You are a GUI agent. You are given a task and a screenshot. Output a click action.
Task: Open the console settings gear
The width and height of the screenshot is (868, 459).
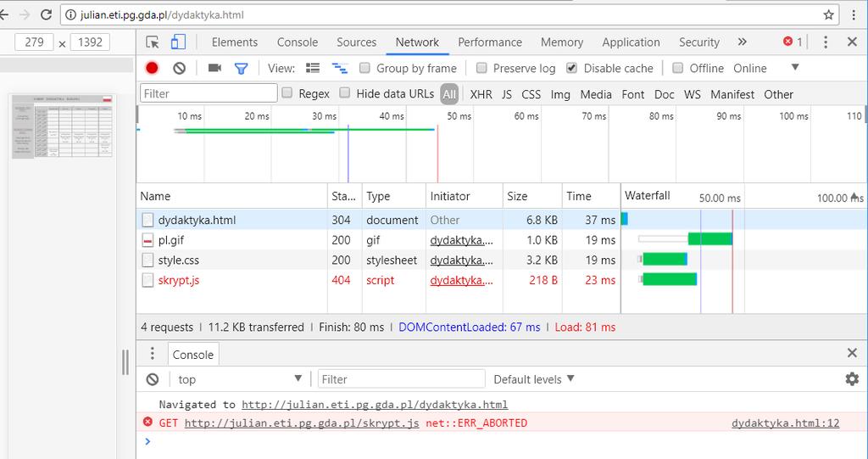click(852, 379)
